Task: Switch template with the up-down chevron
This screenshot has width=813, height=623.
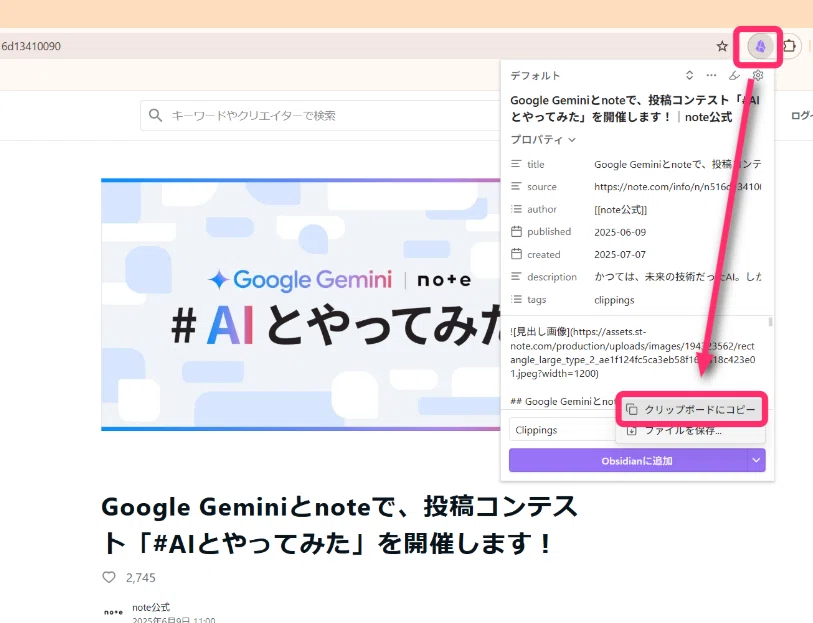Action: (x=689, y=76)
